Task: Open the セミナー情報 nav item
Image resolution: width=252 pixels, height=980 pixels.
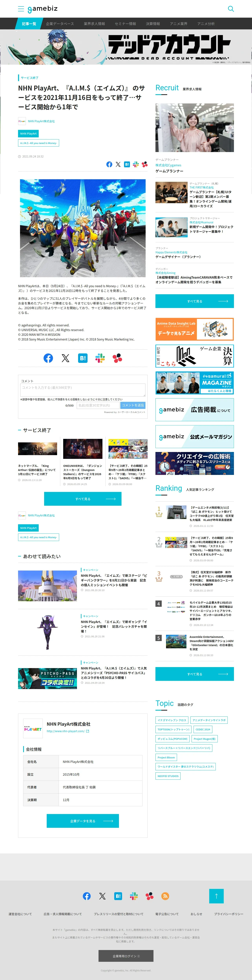Action: pyautogui.click(x=125, y=24)
